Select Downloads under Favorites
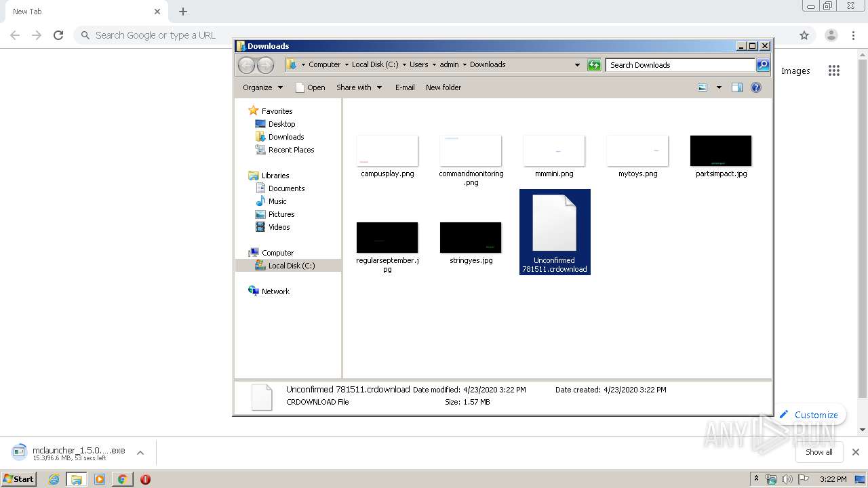The height and width of the screenshot is (488, 868). point(279,137)
